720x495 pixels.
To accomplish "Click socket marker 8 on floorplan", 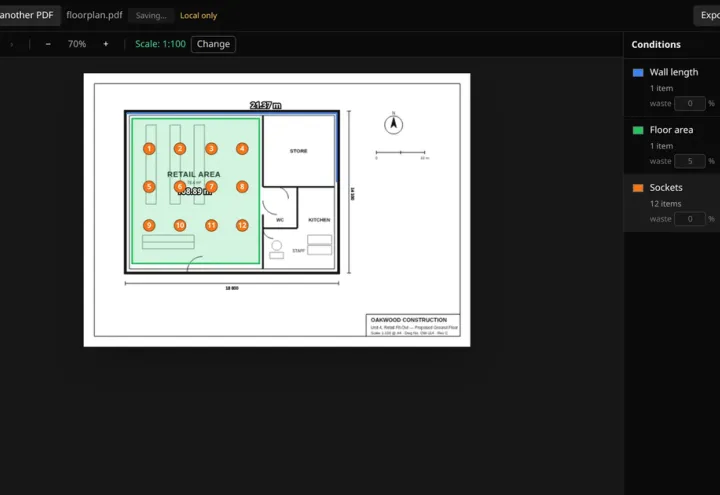I will [x=242, y=187].
